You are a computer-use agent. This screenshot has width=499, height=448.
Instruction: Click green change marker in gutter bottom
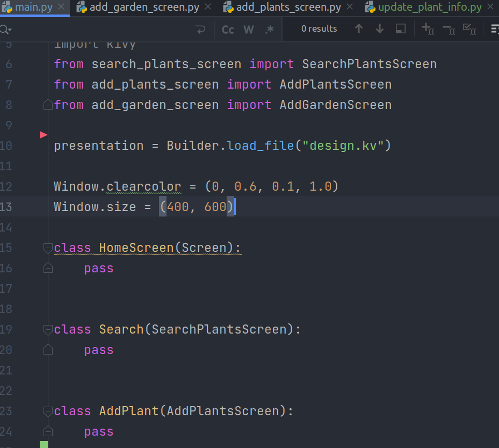coord(44,444)
